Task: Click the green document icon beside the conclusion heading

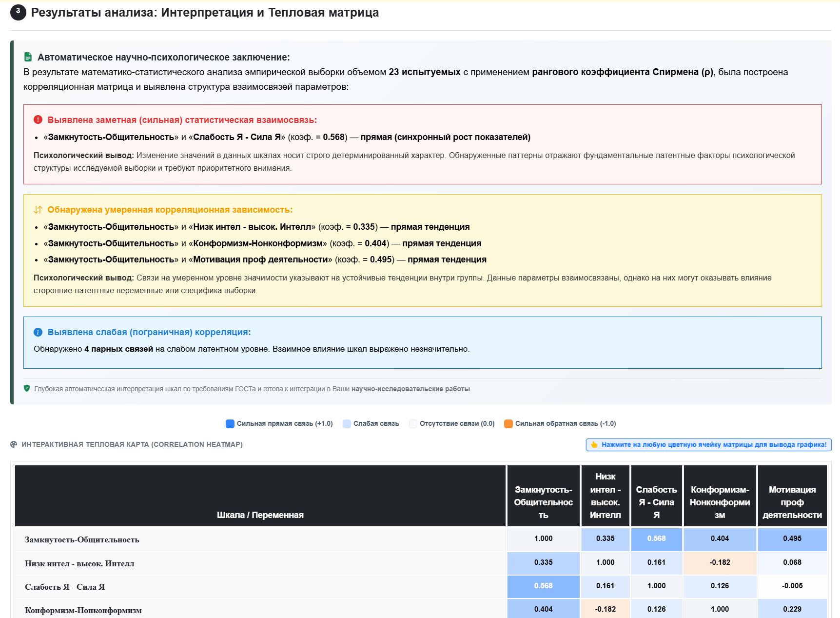Action: (x=28, y=57)
